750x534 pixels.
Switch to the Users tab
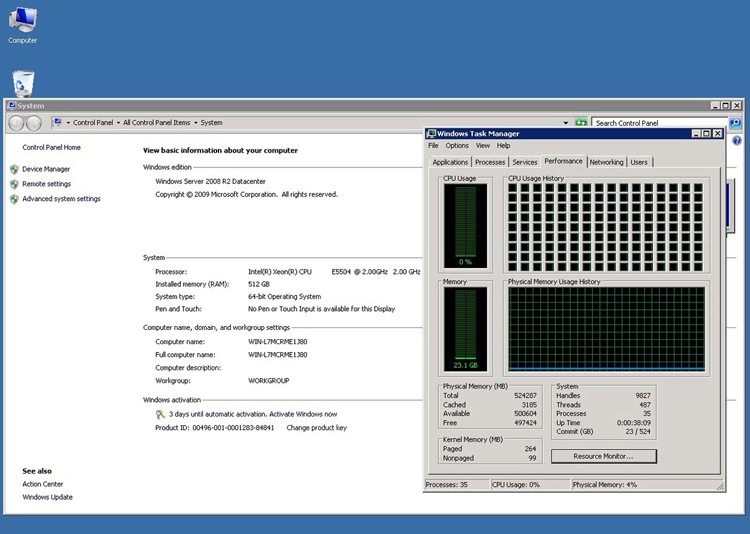point(639,162)
